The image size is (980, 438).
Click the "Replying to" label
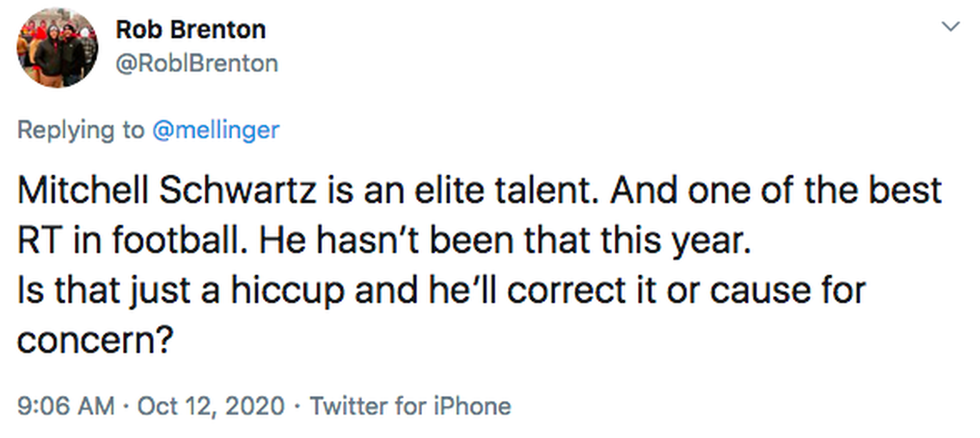82,130
